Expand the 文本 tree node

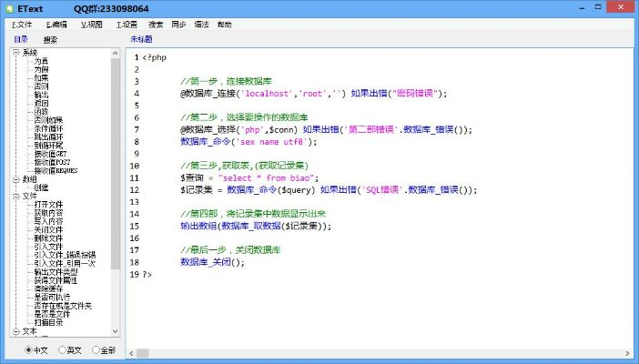click(x=16, y=331)
